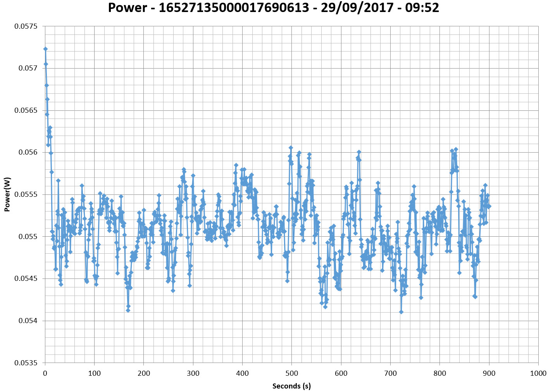Select the 0.0555 vertical axis tick label
Screen dimensions: 548x392
pos(26,194)
